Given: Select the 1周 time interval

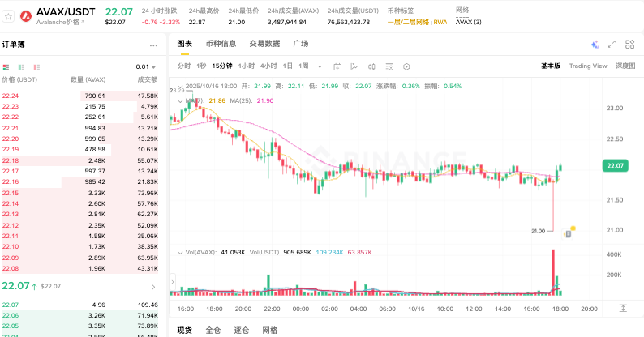Looking at the screenshot, I should [x=303, y=66].
